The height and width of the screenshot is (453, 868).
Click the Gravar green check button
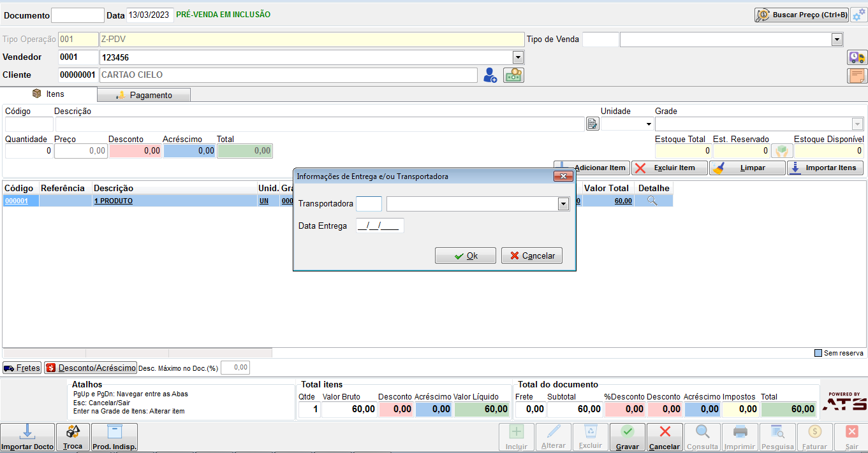click(628, 438)
